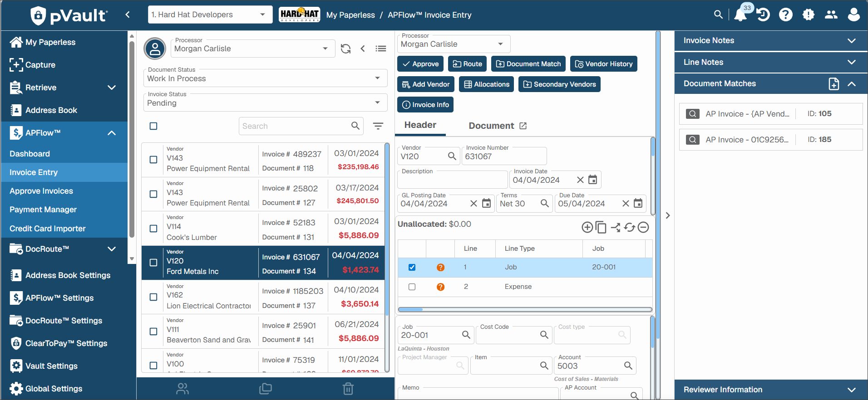Open the search magnifier in the top bar
Viewport: 868px width, 400px height.
pos(718,15)
